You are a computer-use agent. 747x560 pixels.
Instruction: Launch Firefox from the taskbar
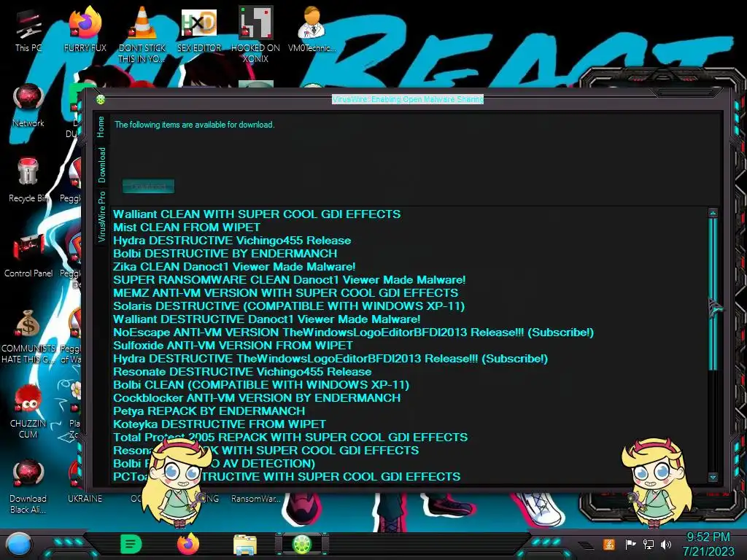pos(188,544)
